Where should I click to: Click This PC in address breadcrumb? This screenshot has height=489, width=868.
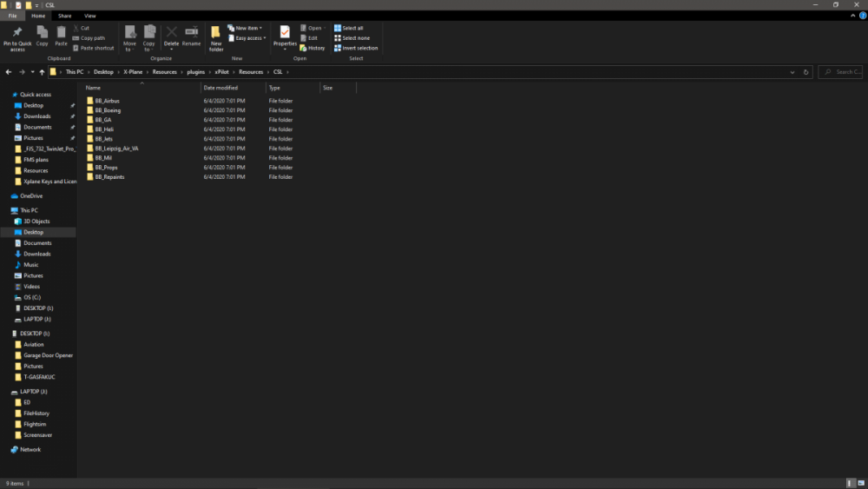click(75, 72)
